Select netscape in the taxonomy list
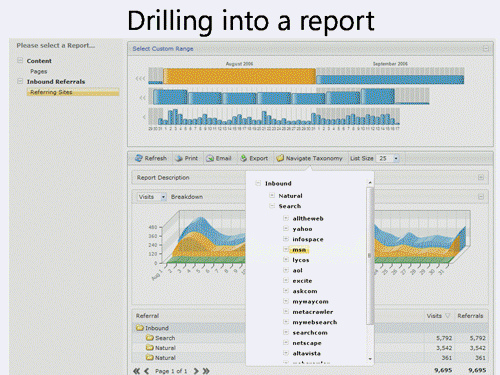The image size is (500, 375). pos(307,343)
